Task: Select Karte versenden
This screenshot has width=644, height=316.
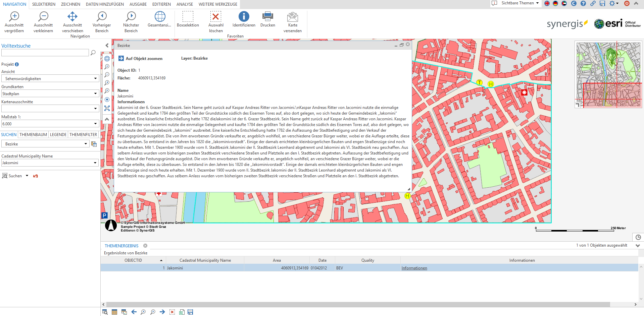Action: tap(292, 20)
